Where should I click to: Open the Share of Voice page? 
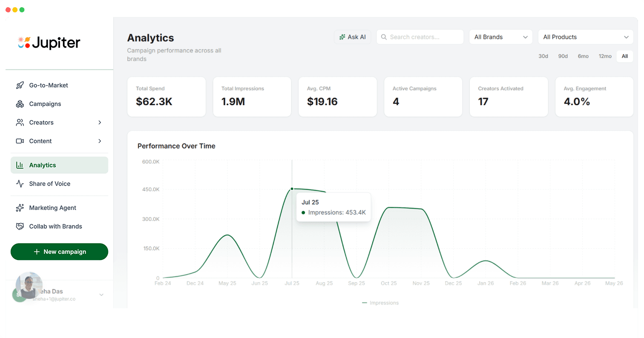pos(49,183)
